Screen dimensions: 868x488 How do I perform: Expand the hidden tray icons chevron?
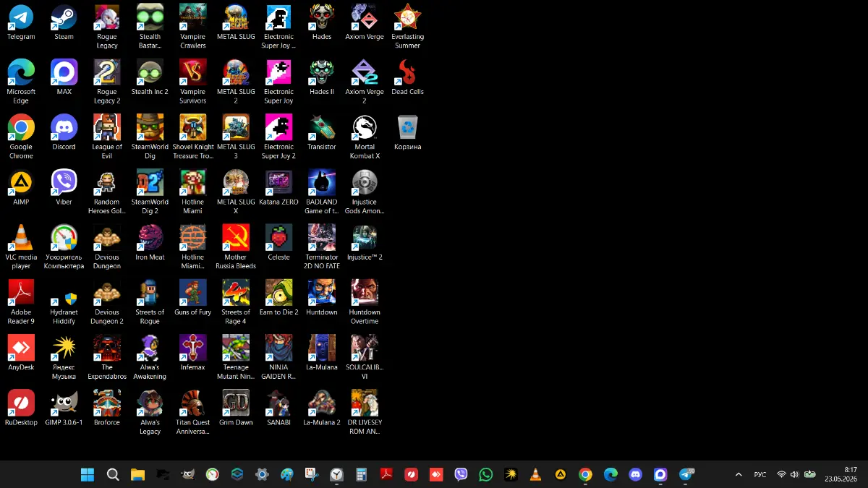739,474
